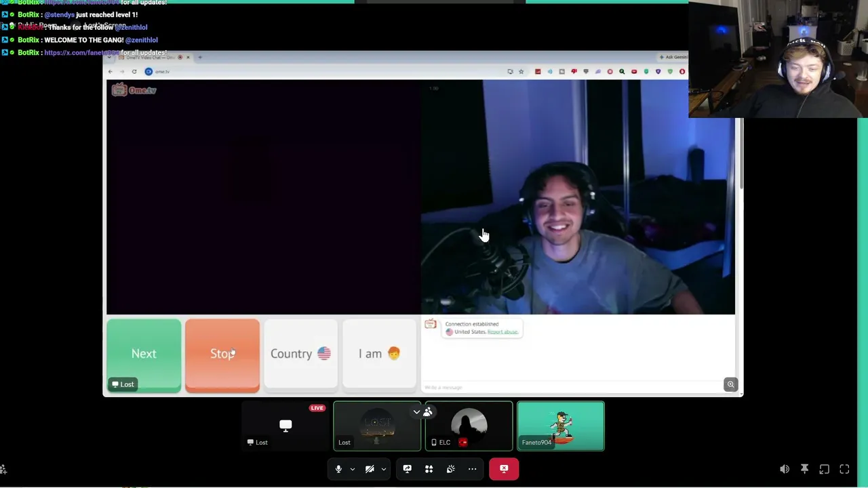Click the fullscreen icon
The image size is (868, 488).
point(844,469)
